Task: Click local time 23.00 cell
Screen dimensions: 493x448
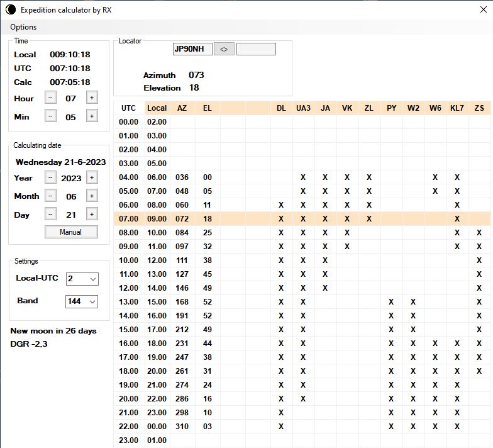Action: click(x=157, y=413)
